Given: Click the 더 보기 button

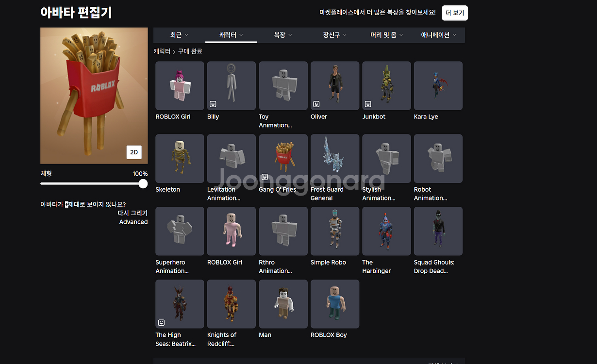Looking at the screenshot, I should pos(455,13).
